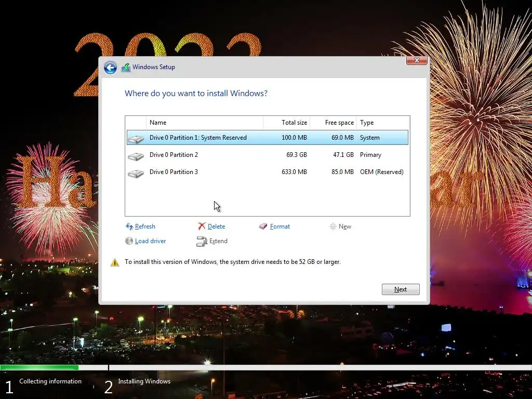This screenshot has height=399, width=532.
Task: Click the 85.0 MB free space cell
Action: [343, 172]
